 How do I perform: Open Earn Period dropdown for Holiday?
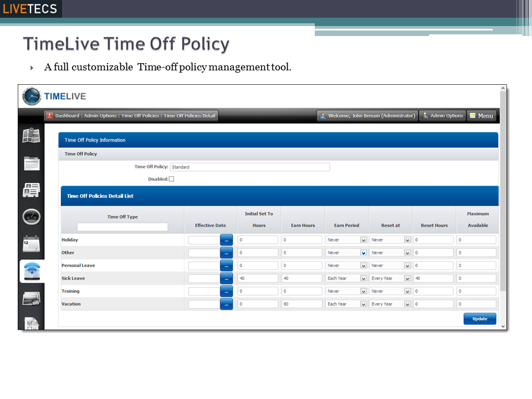tap(364, 240)
